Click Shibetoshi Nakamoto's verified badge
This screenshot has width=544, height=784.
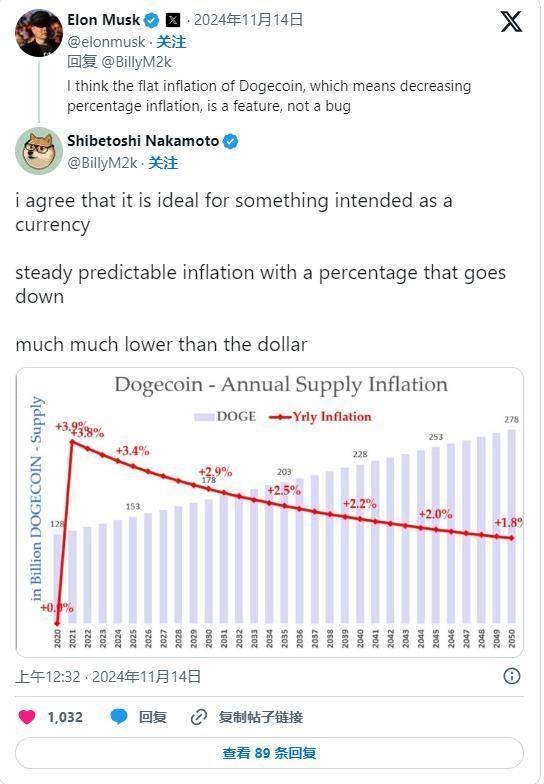point(230,141)
